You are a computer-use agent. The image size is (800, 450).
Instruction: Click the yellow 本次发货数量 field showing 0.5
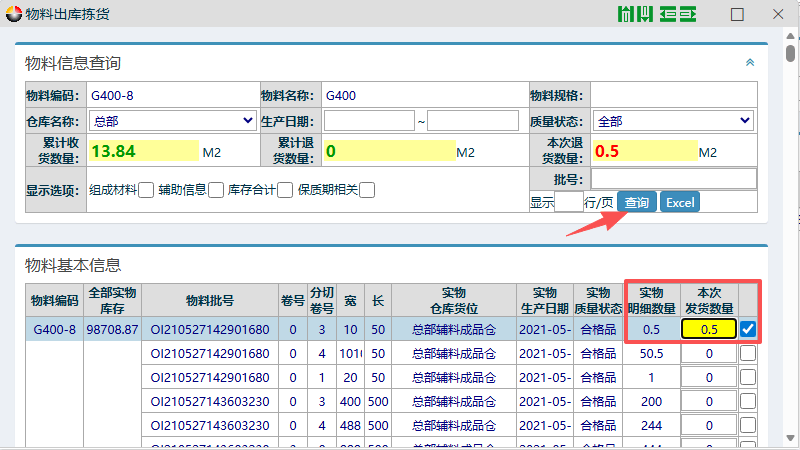[708, 329]
